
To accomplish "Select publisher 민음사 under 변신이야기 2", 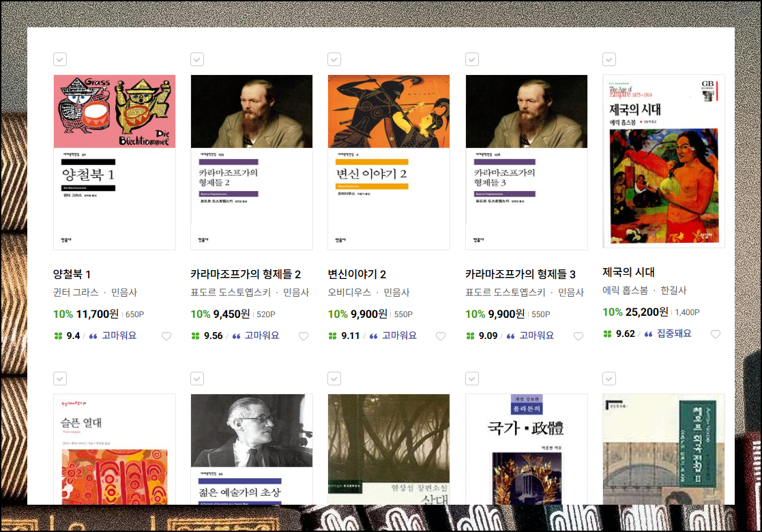I will coord(396,293).
